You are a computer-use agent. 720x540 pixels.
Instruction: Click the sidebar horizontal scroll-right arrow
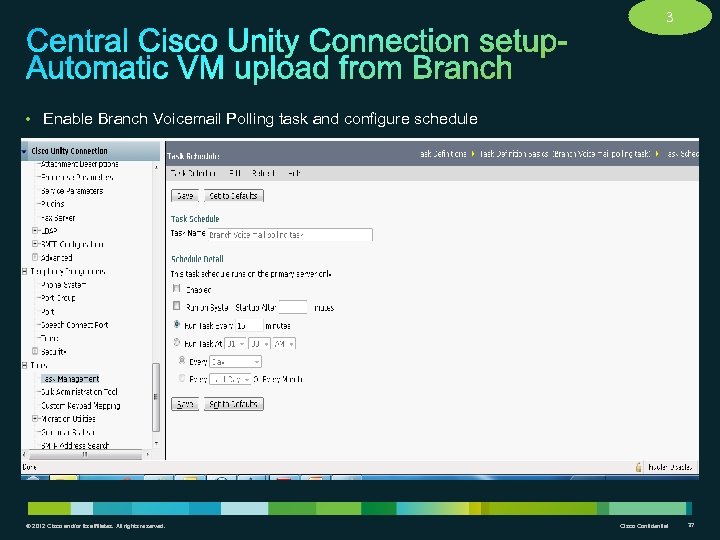tap(147, 455)
